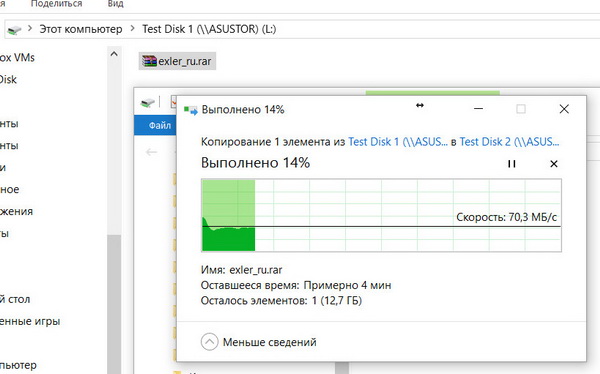Expand chevron before Этот компьютер breadcrumb

click(30, 29)
